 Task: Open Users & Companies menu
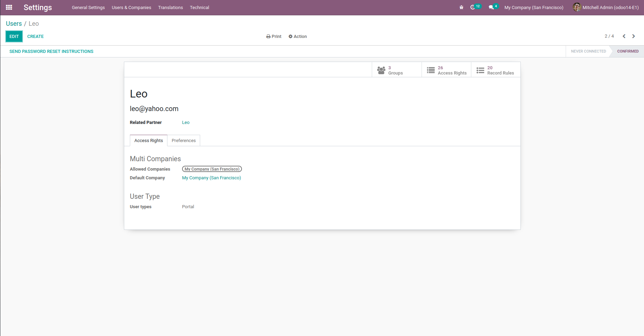131,7
